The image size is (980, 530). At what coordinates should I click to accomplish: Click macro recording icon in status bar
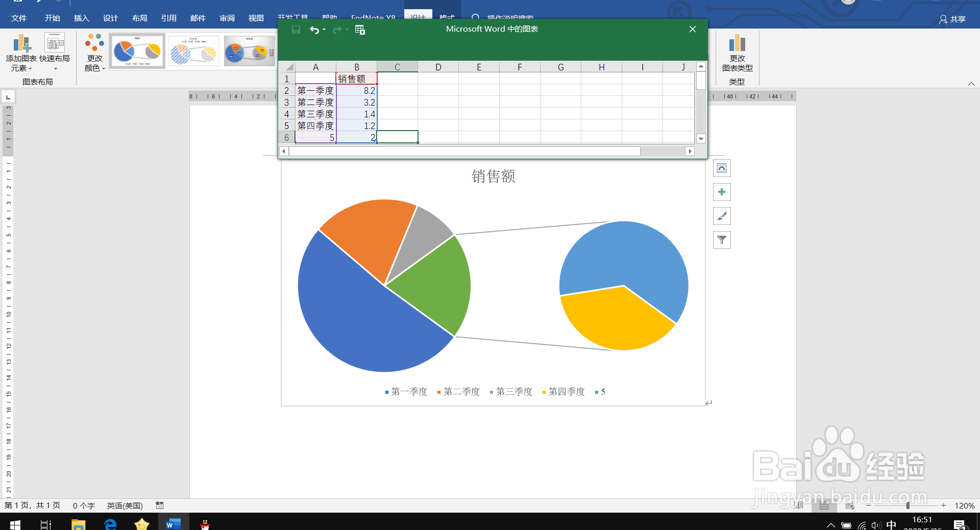pyautogui.click(x=160, y=506)
